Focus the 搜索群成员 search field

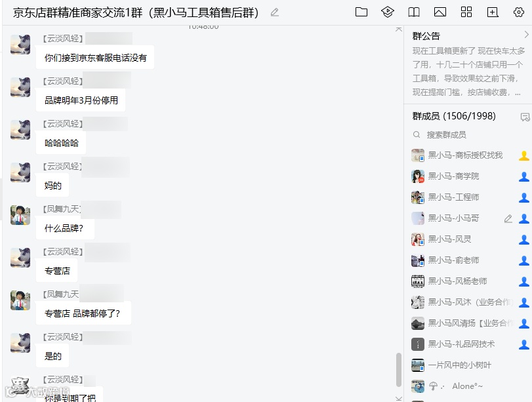point(468,135)
